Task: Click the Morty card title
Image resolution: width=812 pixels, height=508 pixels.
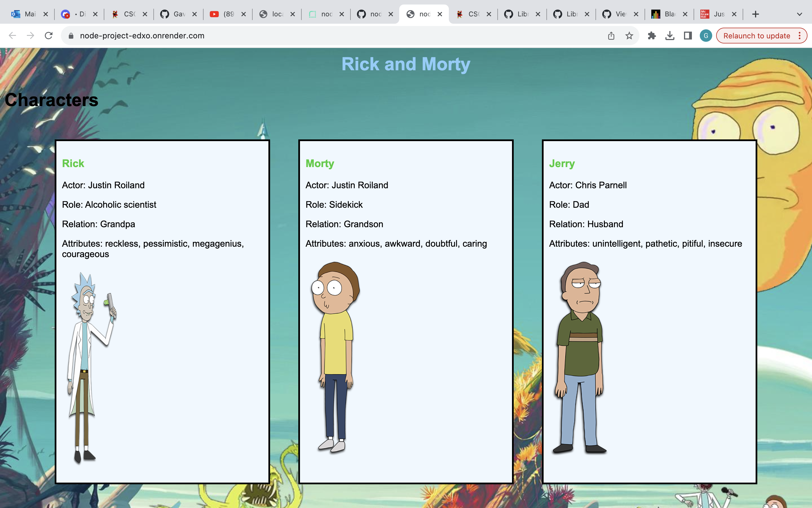Action: [x=320, y=163]
